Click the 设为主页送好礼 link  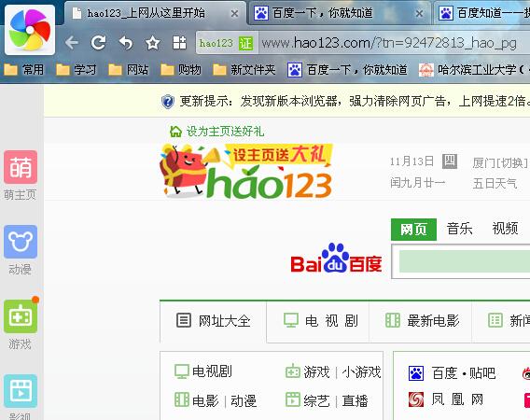pos(225,132)
